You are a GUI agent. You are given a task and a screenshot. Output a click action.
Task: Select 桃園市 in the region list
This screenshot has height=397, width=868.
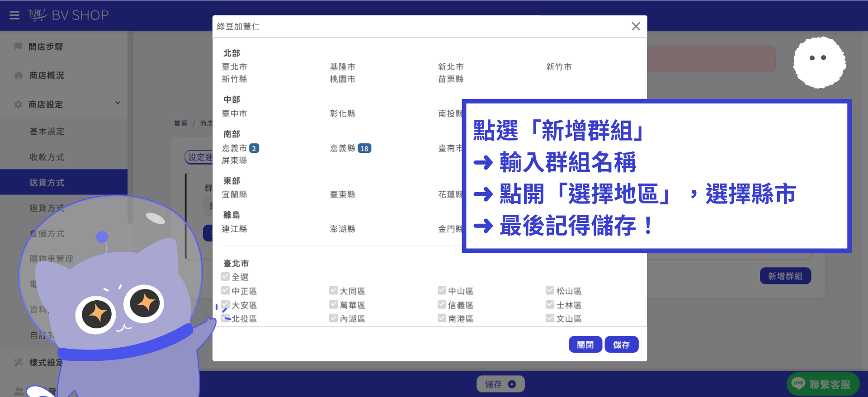342,79
